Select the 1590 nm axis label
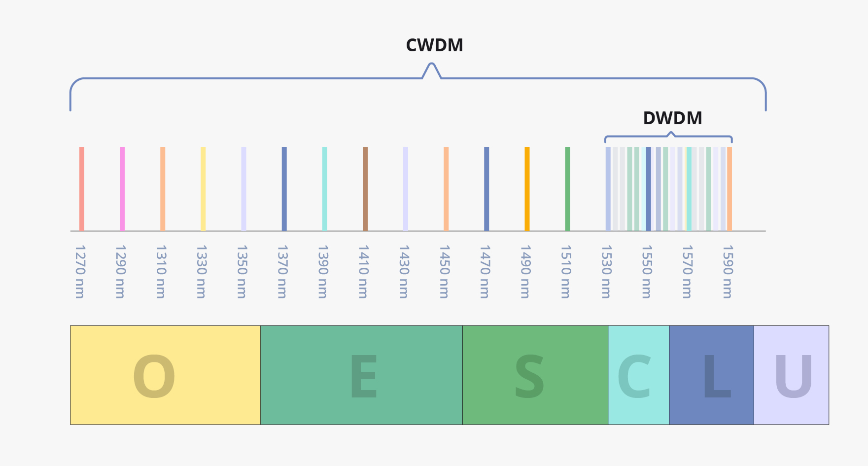The width and height of the screenshot is (868, 466). [728, 271]
